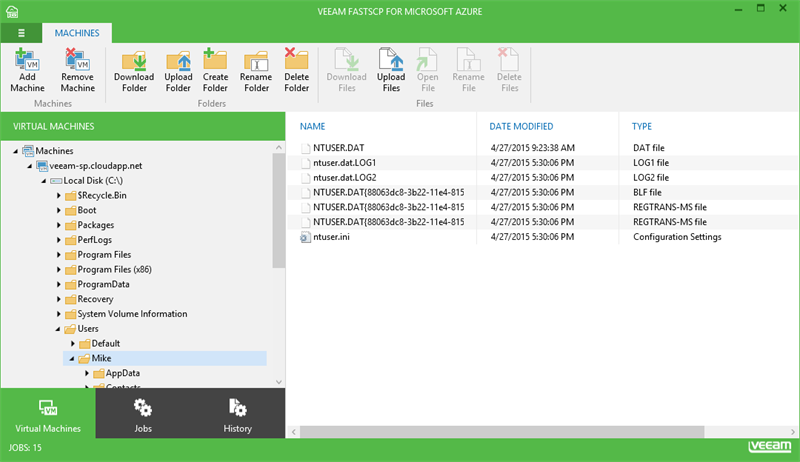
Task: Click the Rename Folder icon
Action: [256, 61]
